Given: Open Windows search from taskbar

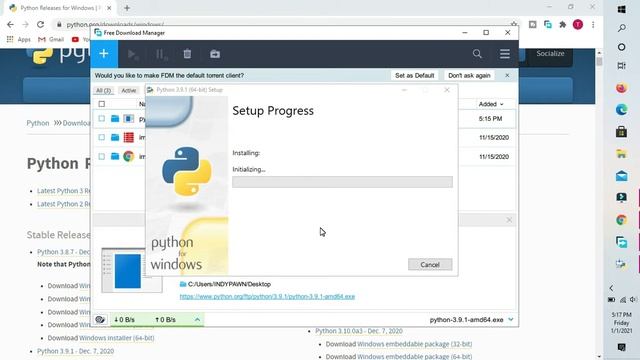Looking at the screenshot, I should pyautogui.click(x=622, y=28).
